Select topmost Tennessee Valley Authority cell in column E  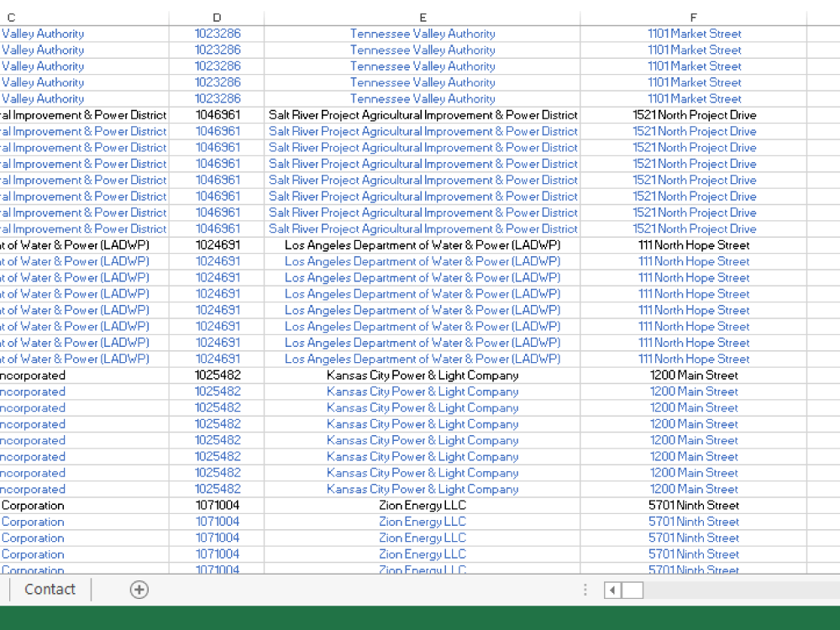coord(423,34)
